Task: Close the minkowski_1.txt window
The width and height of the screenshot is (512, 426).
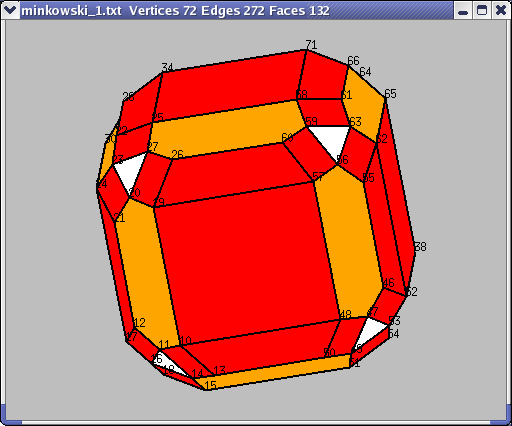Action: pos(501,10)
